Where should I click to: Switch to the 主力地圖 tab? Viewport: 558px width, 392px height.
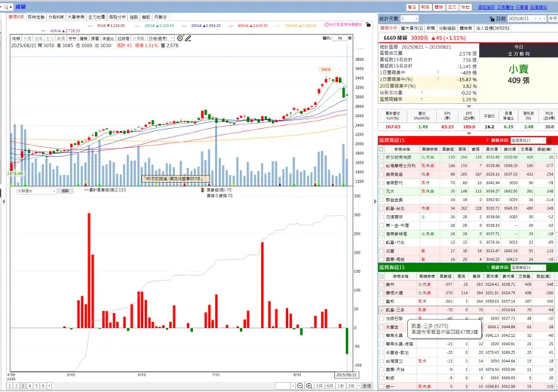(97, 17)
